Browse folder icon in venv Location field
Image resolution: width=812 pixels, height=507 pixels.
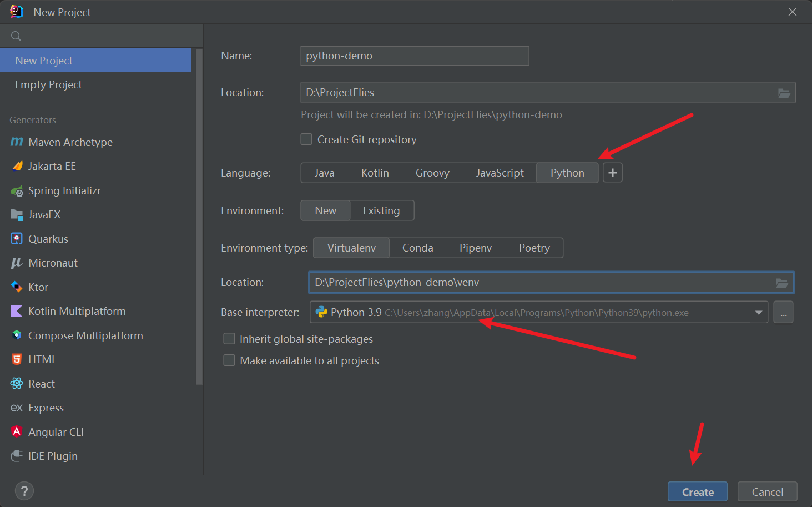coord(782,283)
